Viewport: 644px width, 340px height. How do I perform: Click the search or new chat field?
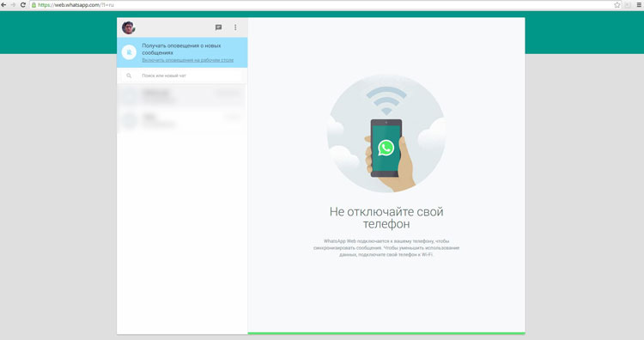[182, 76]
